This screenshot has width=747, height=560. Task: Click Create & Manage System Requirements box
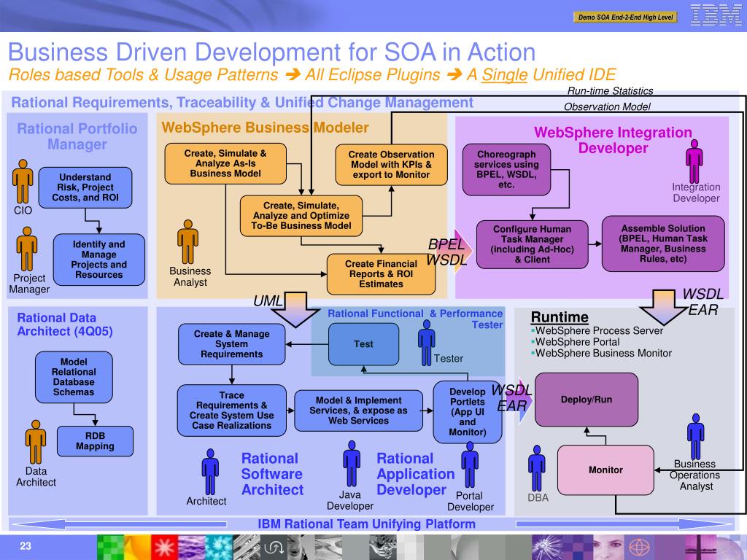point(231,344)
